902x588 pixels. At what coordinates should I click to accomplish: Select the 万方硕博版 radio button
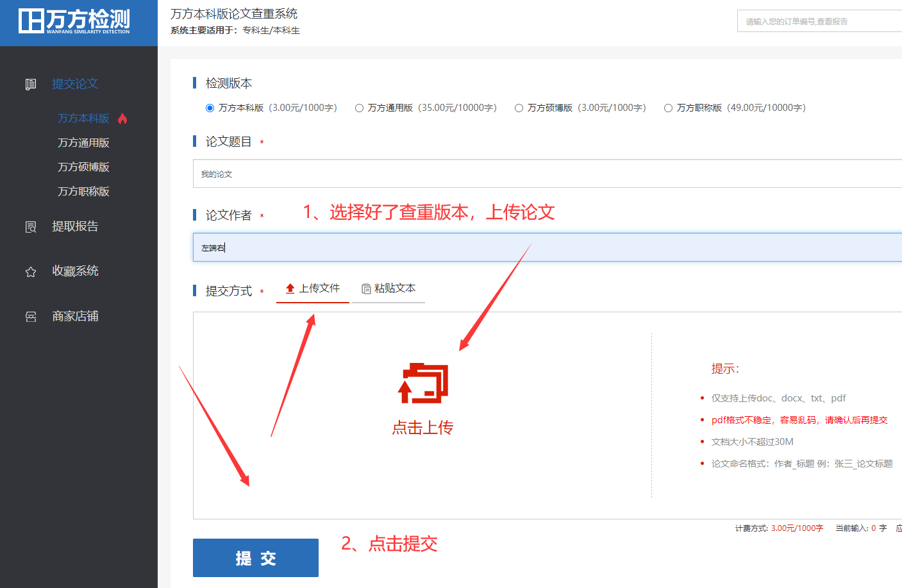[519, 108]
